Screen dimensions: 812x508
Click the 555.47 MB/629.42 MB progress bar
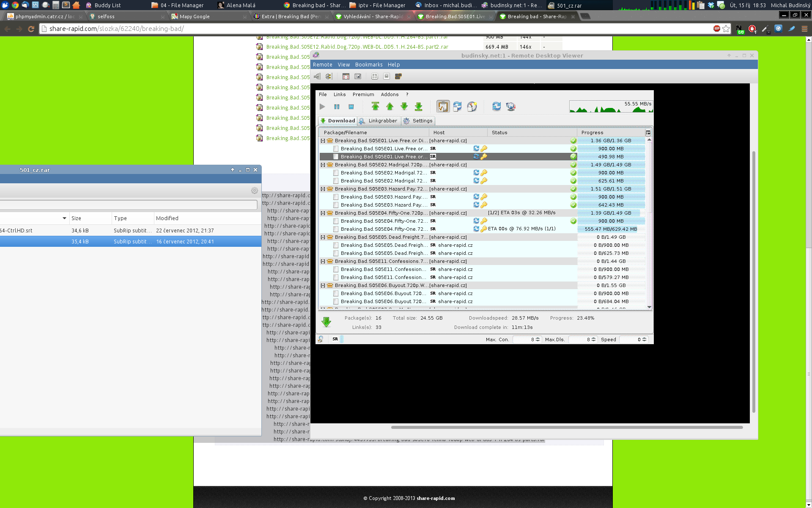pyautogui.click(x=611, y=229)
